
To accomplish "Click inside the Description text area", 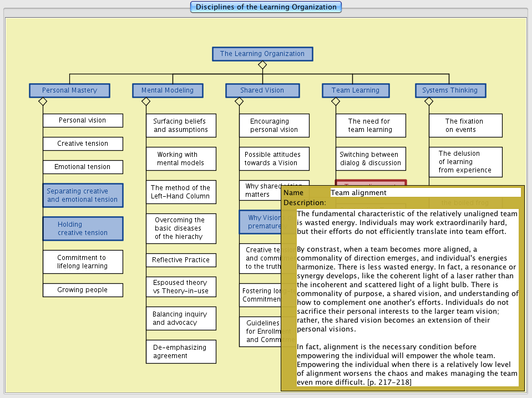I will click(407, 297).
